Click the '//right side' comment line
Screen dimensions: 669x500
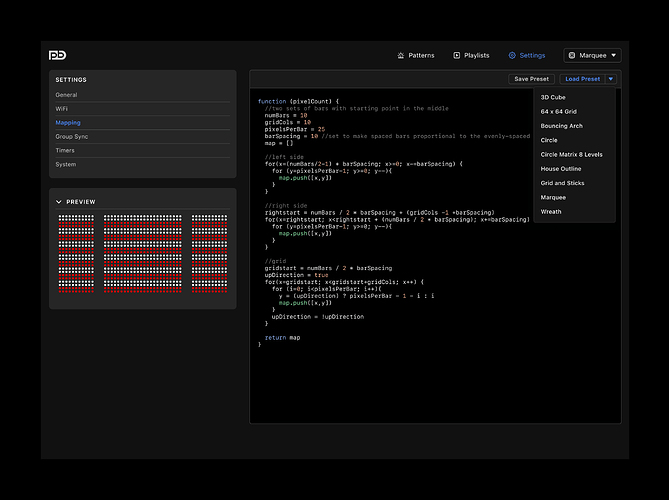coord(285,206)
